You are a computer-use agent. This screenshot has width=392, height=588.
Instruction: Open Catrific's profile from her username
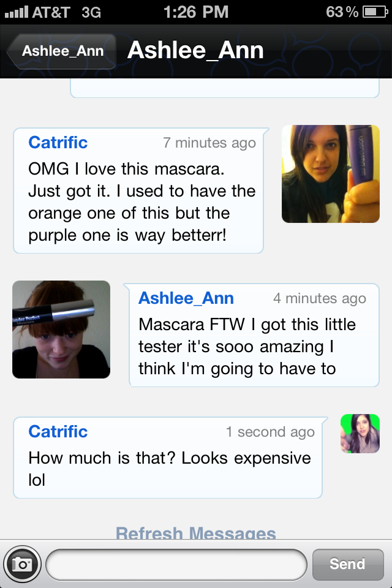(58, 142)
